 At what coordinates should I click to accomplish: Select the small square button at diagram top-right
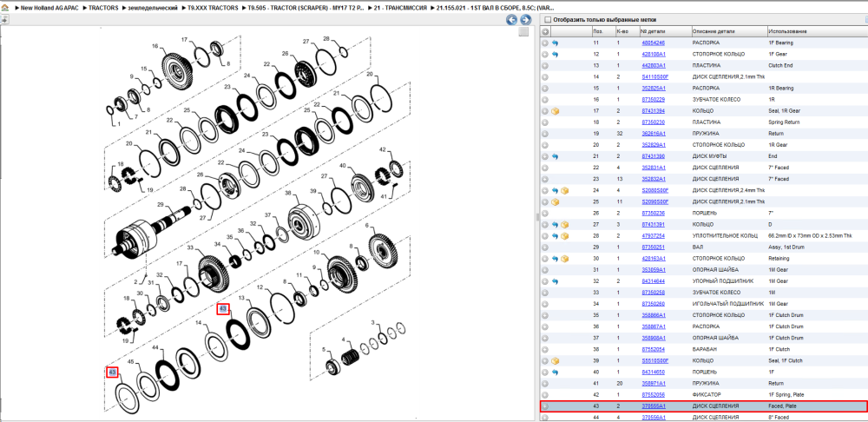click(x=523, y=32)
